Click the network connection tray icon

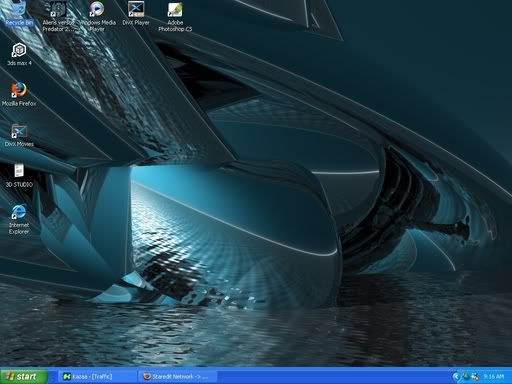point(475,377)
